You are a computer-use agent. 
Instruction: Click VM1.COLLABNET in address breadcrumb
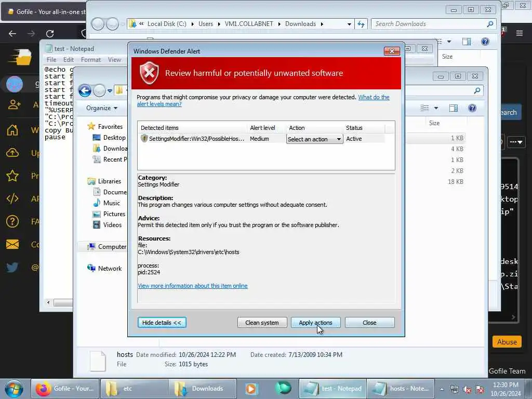pos(249,24)
